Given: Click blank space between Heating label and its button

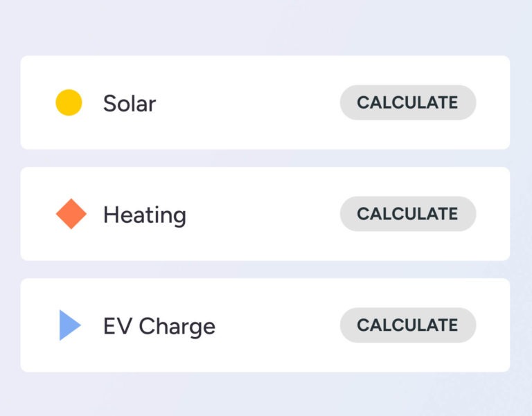Looking at the screenshot, I should (x=262, y=215).
